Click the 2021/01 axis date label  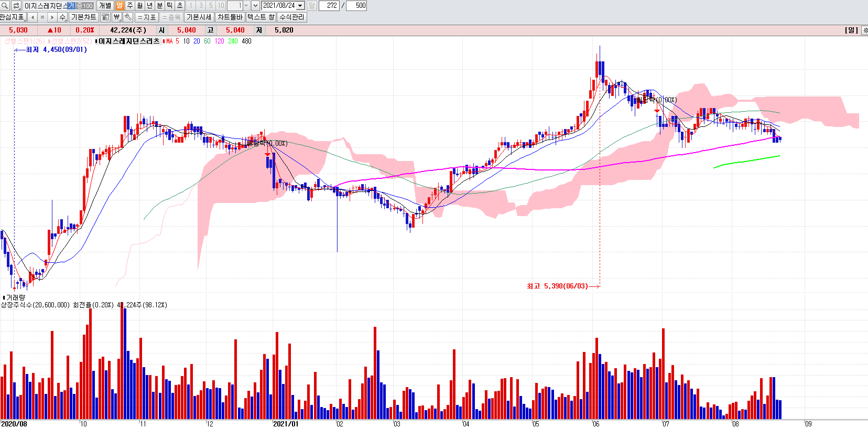pyautogui.click(x=286, y=424)
